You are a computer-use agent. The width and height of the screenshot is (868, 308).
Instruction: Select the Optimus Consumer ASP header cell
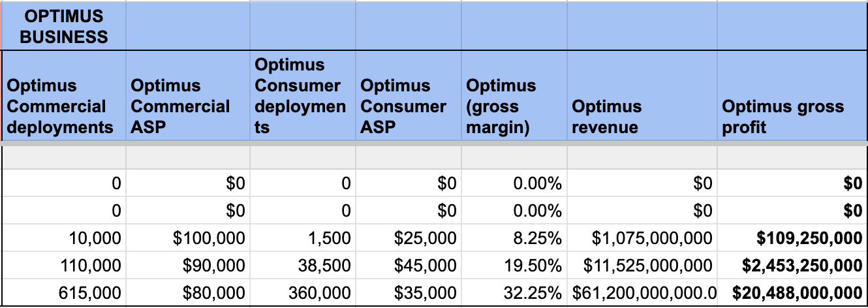pyautogui.click(x=408, y=106)
